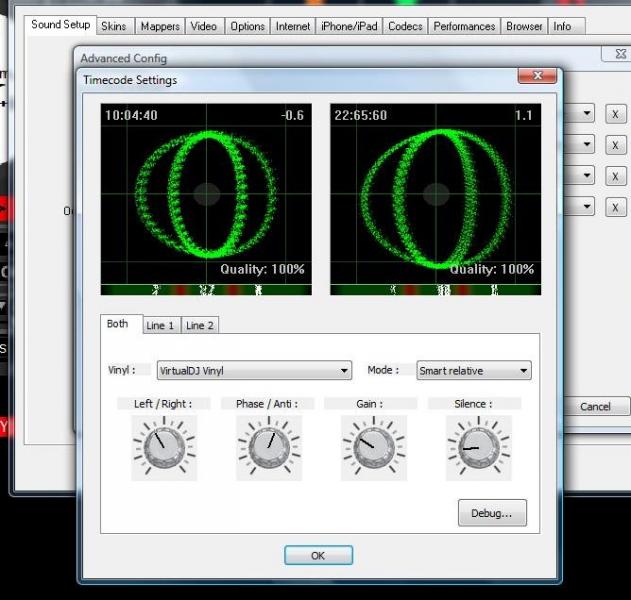Close the Timecode Settings dialog
The image size is (631, 600).
click(x=538, y=75)
